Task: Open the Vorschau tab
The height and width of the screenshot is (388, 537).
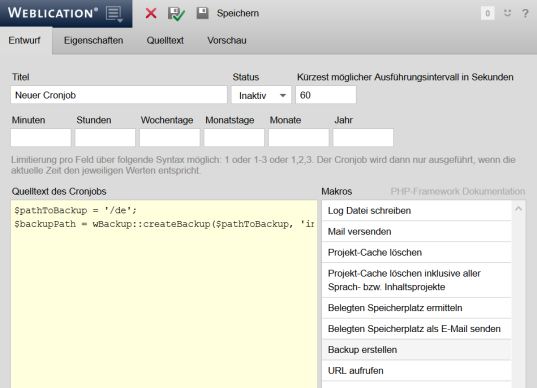Action: 227,40
